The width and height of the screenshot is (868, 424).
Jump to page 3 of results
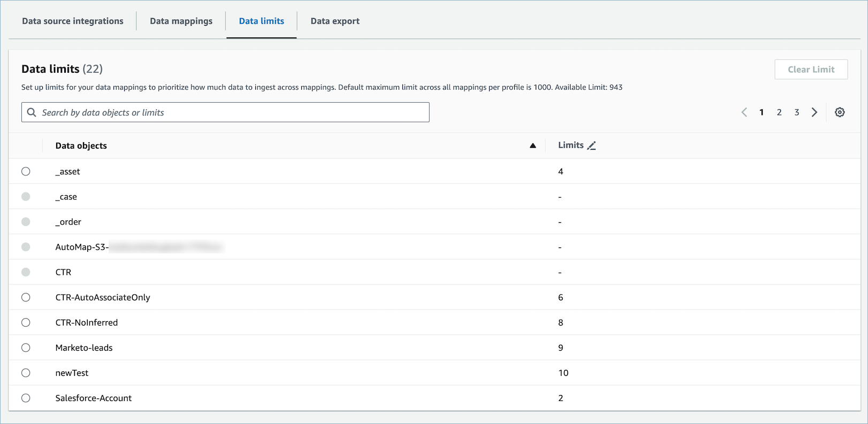[797, 112]
